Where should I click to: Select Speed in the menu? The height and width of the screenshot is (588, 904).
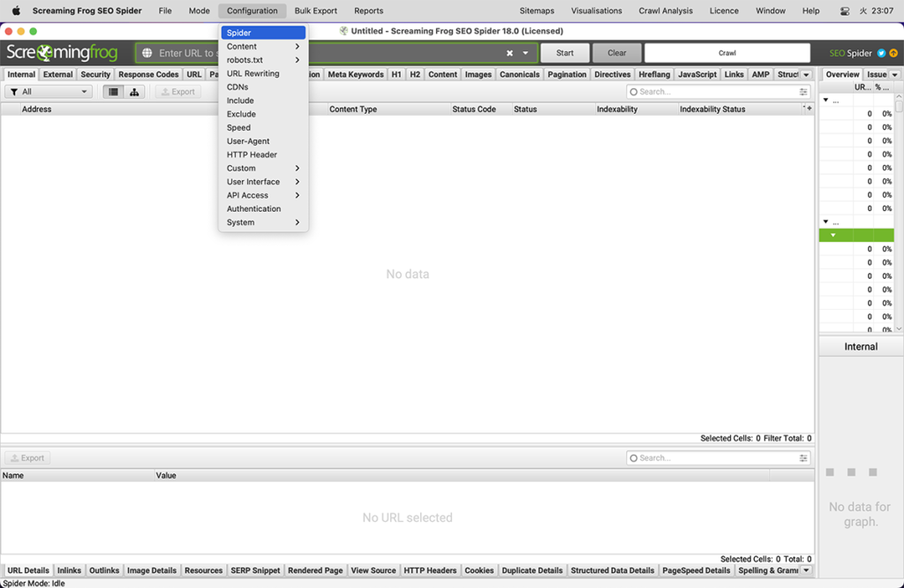(x=263, y=127)
